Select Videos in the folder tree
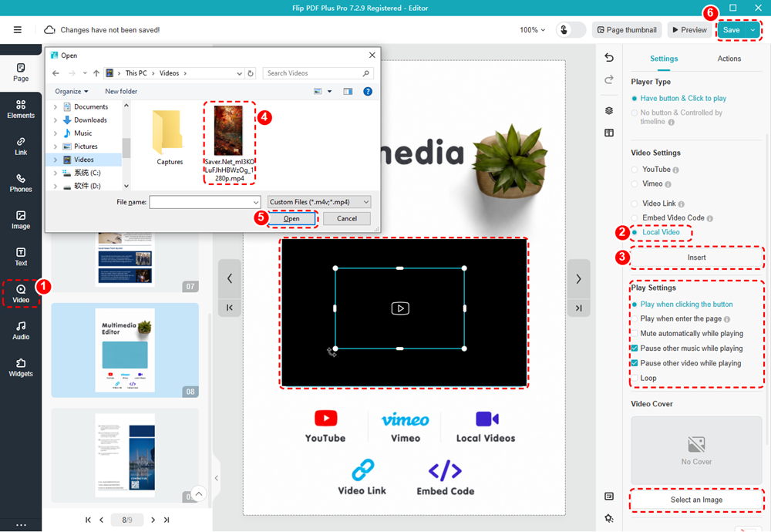The height and width of the screenshot is (532, 771). pyautogui.click(x=83, y=160)
